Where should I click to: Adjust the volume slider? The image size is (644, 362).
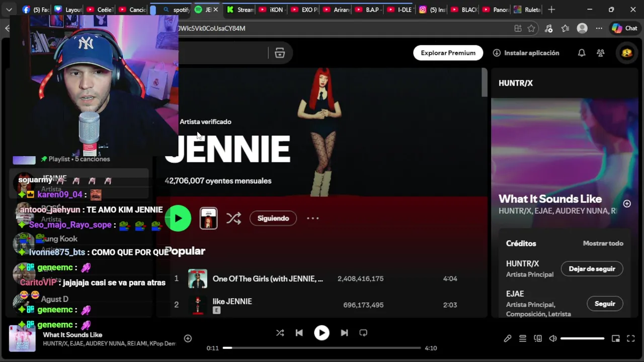[582, 339]
